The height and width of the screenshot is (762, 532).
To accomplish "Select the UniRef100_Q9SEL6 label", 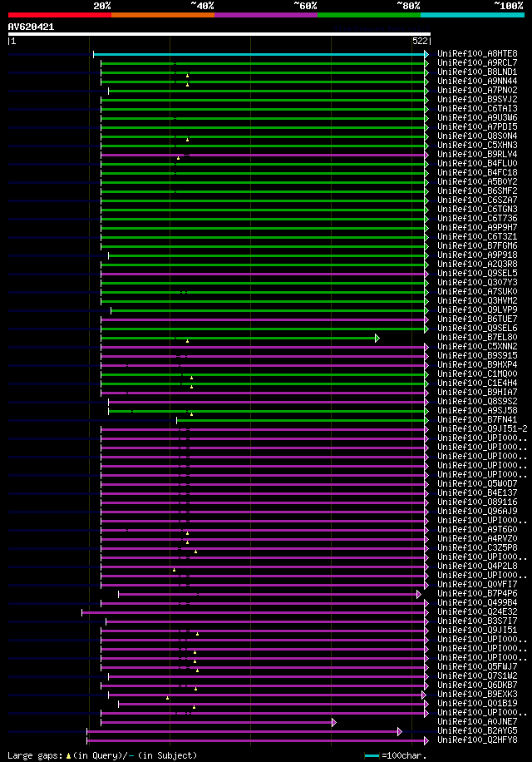I will click(x=477, y=329).
